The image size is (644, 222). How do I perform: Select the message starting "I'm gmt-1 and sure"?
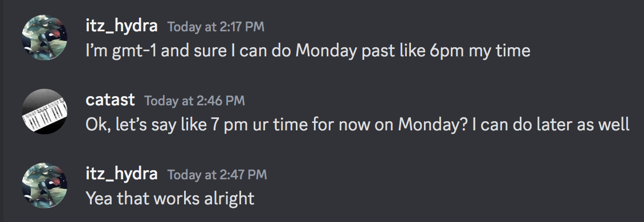[x=308, y=51]
